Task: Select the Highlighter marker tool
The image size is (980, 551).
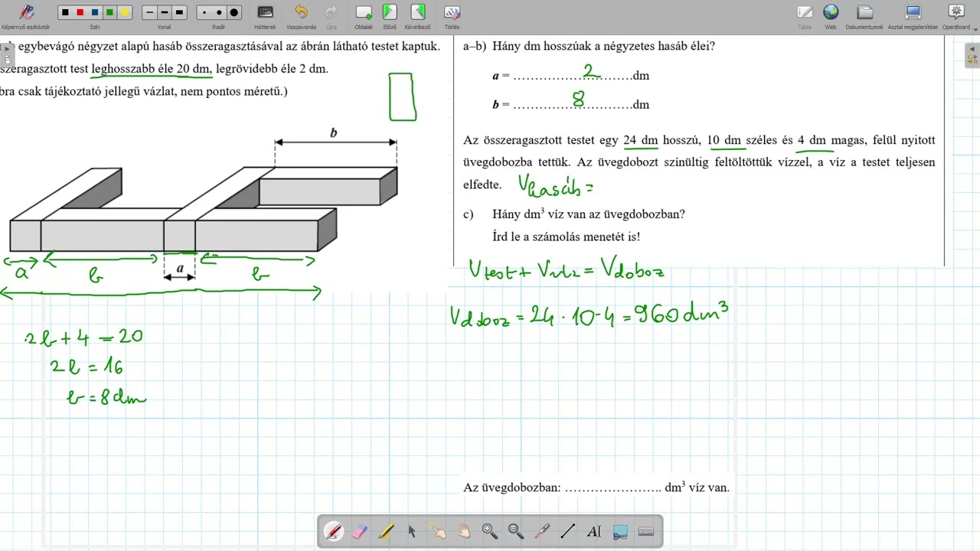Action: 386,531
